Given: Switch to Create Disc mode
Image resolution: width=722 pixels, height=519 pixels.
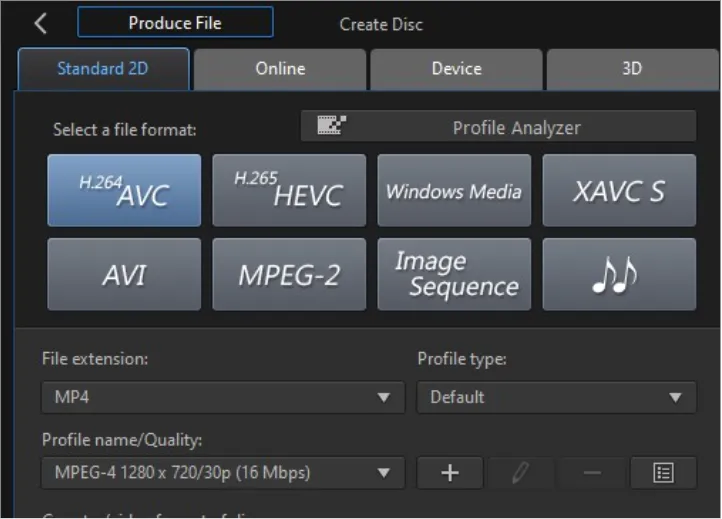Looking at the screenshot, I should coord(381,24).
